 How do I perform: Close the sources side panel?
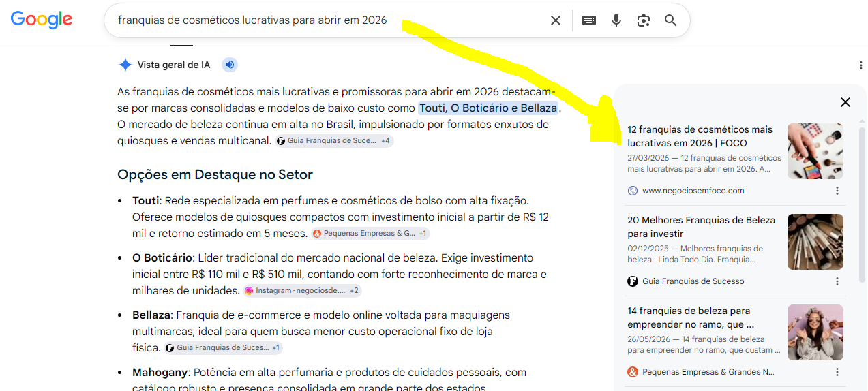[845, 102]
